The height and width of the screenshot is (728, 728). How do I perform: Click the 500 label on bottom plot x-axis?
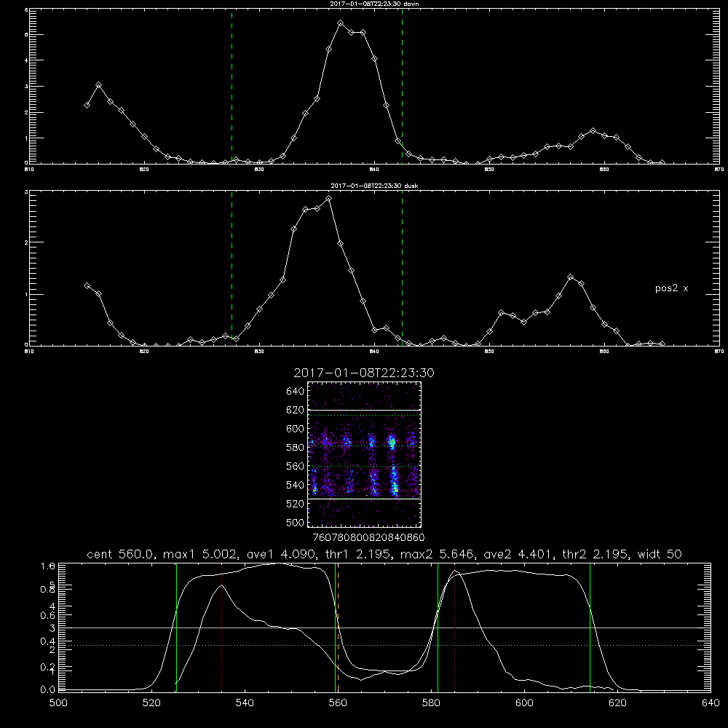tap(58, 703)
